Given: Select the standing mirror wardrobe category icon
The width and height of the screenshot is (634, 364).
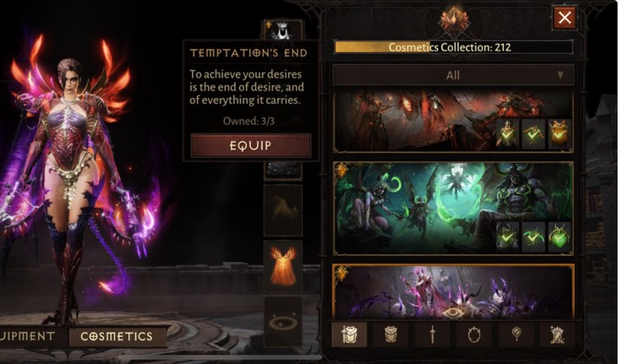Looking at the screenshot, I should [x=558, y=334].
